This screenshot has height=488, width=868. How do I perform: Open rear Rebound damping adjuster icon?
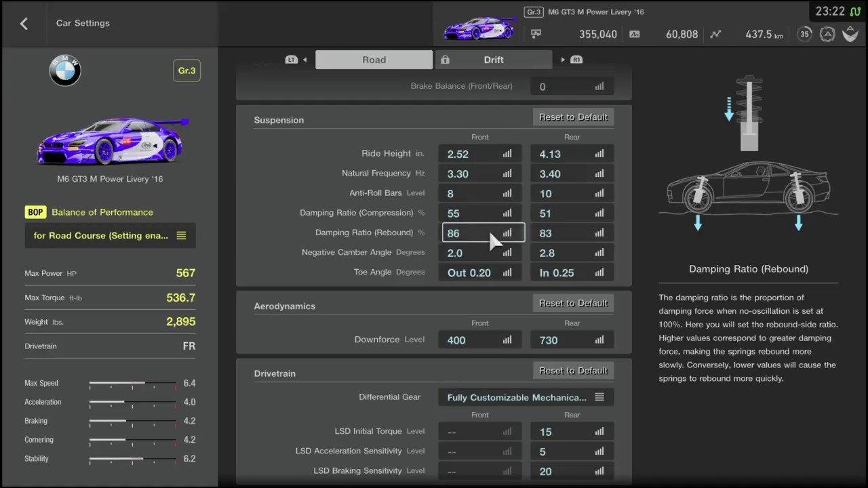tap(599, 232)
